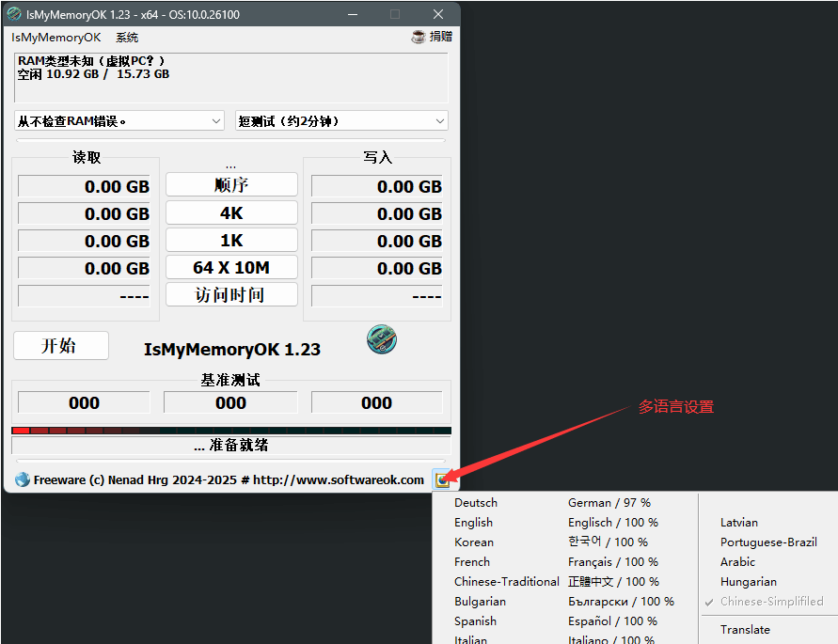Click the 顺序 sequential test button
The width and height of the screenshot is (838, 644).
[231, 185]
